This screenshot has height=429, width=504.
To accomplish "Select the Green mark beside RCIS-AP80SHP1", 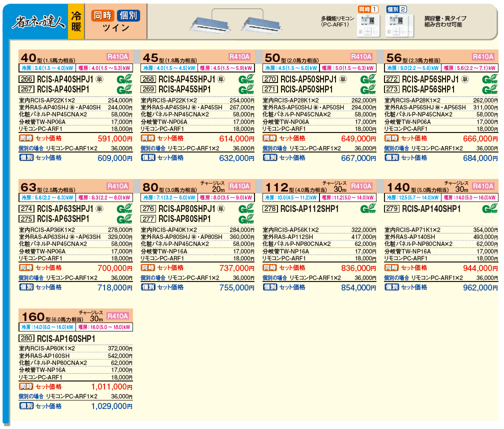I will (246, 218).
